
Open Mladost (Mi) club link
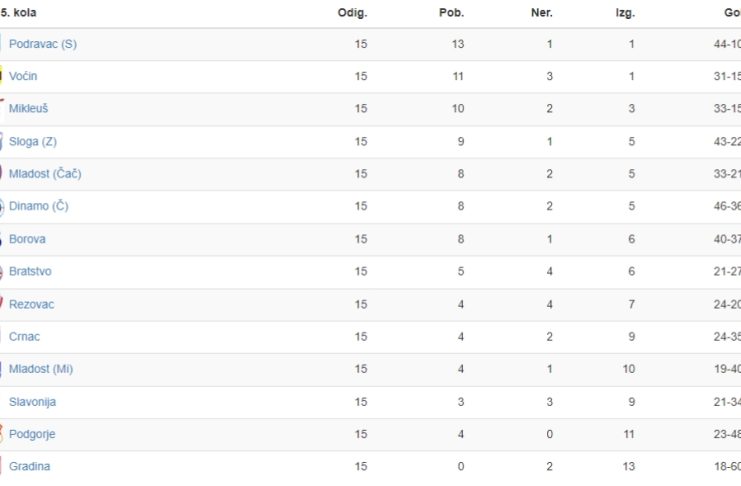click(x=41, y=369)
